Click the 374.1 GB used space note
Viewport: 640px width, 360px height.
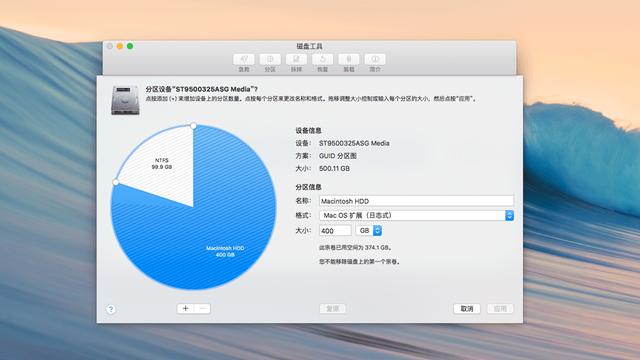coord(356,248)
